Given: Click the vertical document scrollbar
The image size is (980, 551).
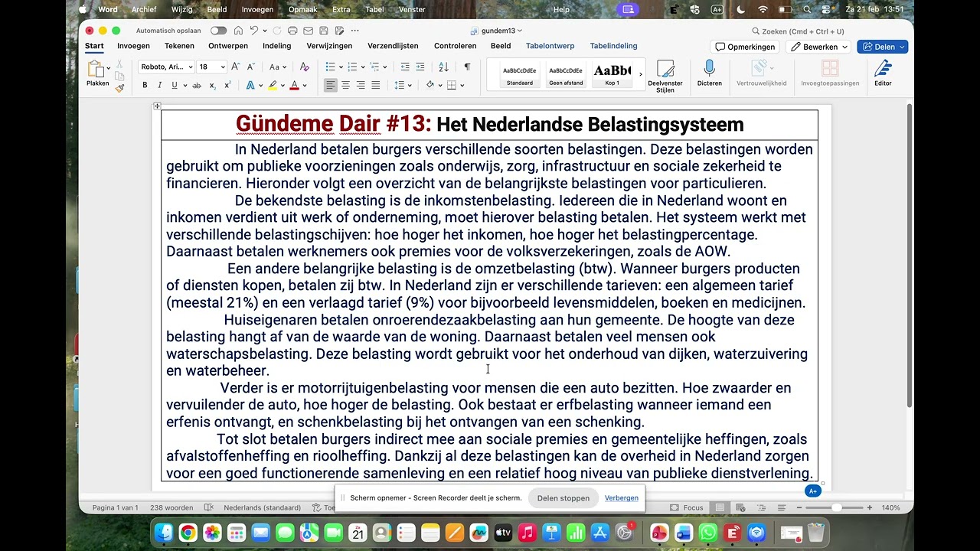Looking at the screenshot, I should click(x=910, y=256).
